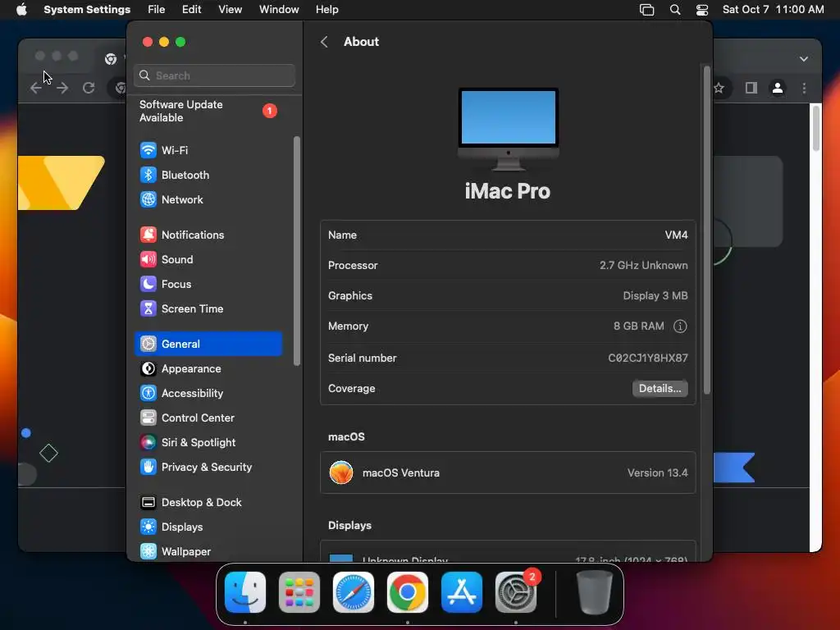
Task: Open Chrome's three-dot menu
Action: (x=804, y=88)
